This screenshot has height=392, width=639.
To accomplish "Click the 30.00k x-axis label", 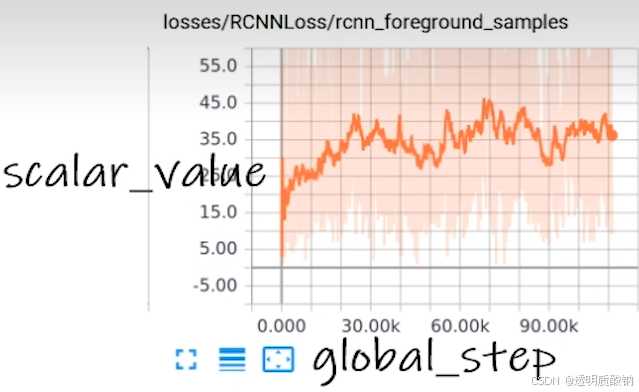I will coord(371,326).
